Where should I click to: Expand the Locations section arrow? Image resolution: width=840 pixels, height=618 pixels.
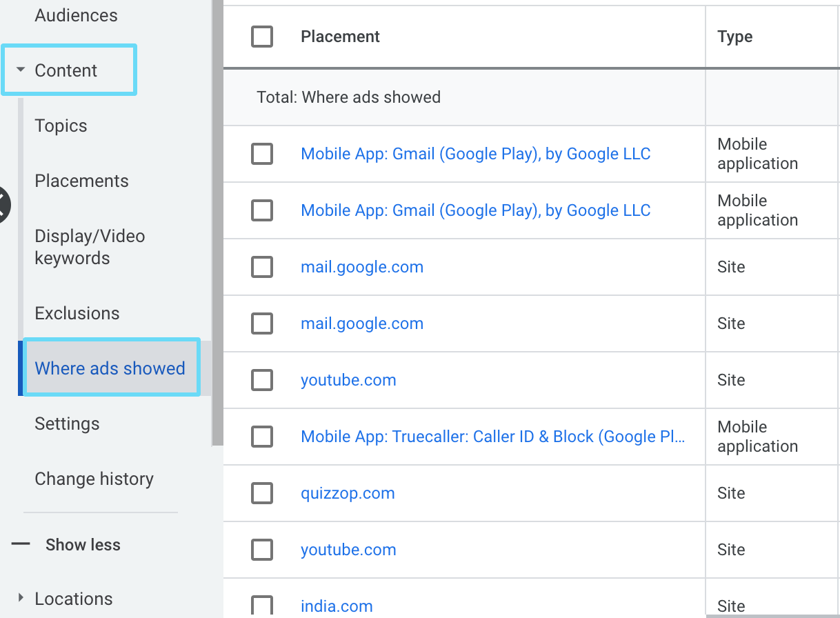[x=21, y=598]
